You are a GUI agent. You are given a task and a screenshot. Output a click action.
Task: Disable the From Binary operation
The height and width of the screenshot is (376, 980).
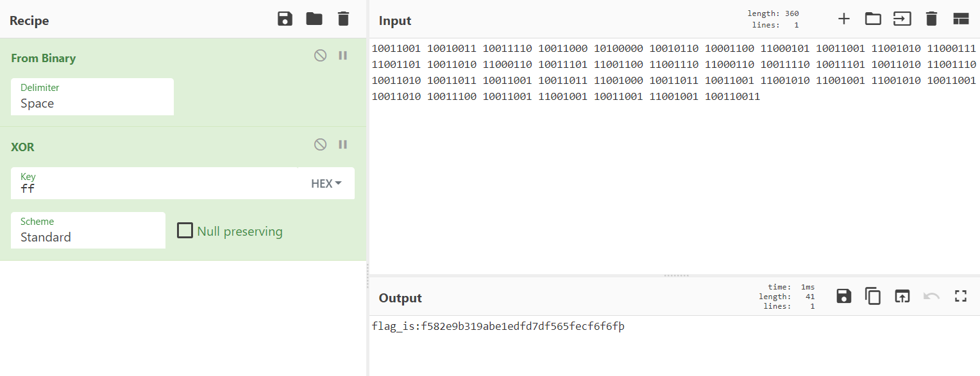click(320, 56)
